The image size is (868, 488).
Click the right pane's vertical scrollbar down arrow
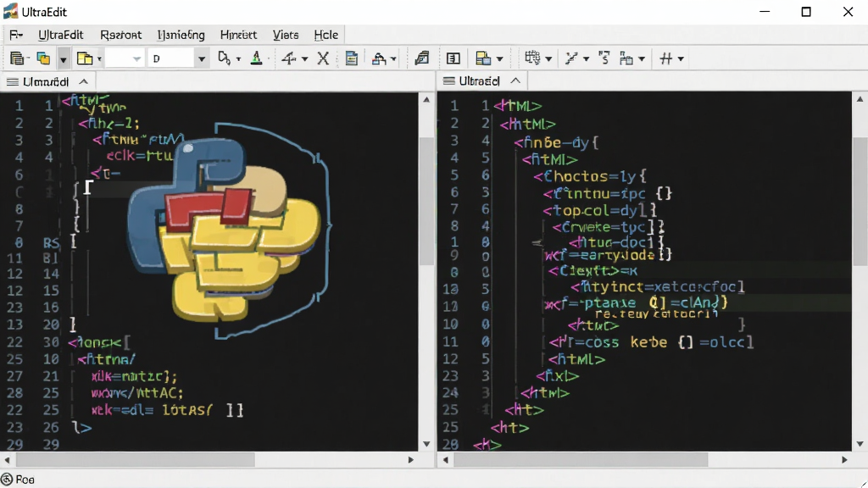coord(860,444)
